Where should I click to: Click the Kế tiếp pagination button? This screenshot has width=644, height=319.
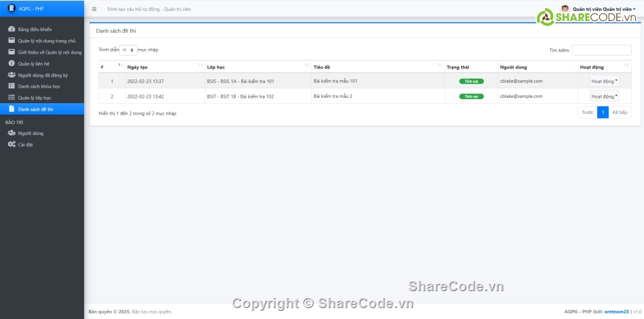point(620,113)
